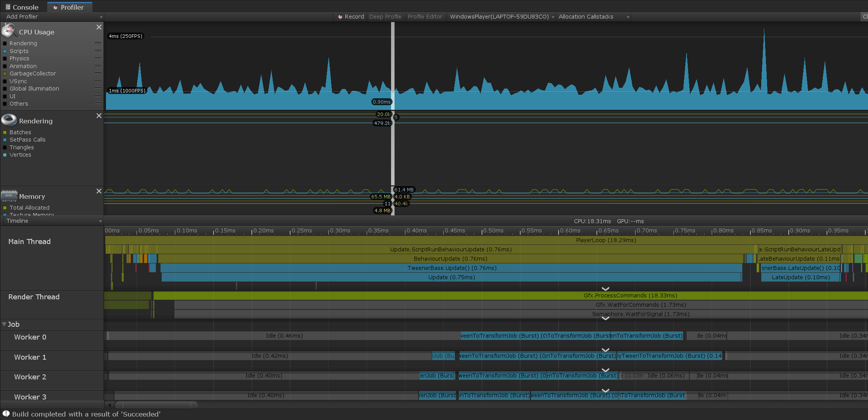Select Main Thread label row
This screenshot has height=420, width=868.
click(x=52, y=263)
